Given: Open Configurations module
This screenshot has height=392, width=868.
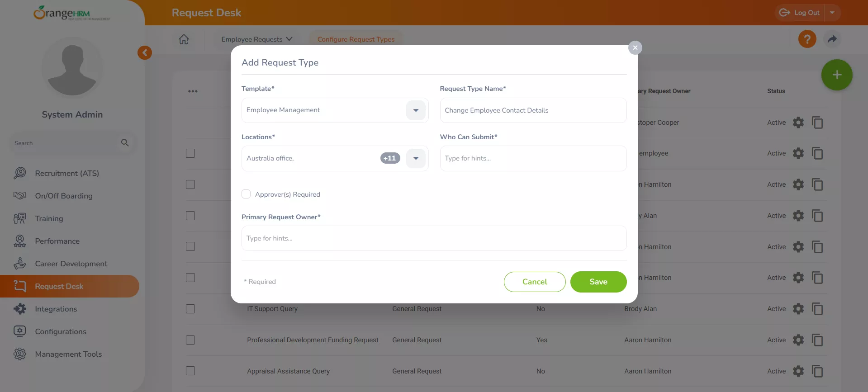Looking at the screenshot, I should [61, 331].
